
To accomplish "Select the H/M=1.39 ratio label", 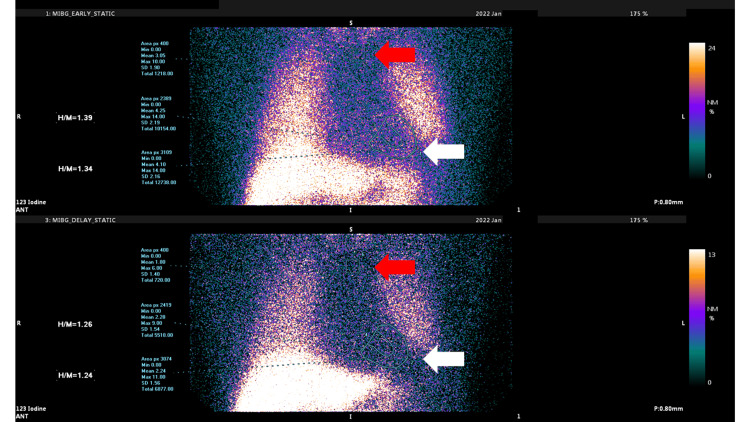I will point(75,118).
